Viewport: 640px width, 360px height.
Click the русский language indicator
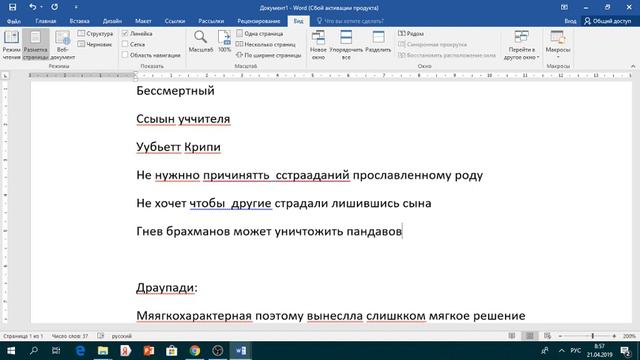122,336
